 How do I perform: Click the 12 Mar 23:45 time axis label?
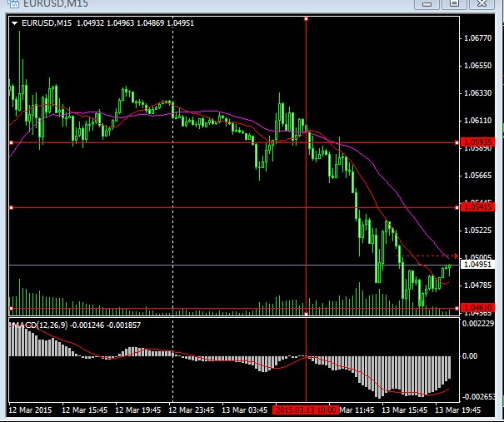(x=191, y=410)
